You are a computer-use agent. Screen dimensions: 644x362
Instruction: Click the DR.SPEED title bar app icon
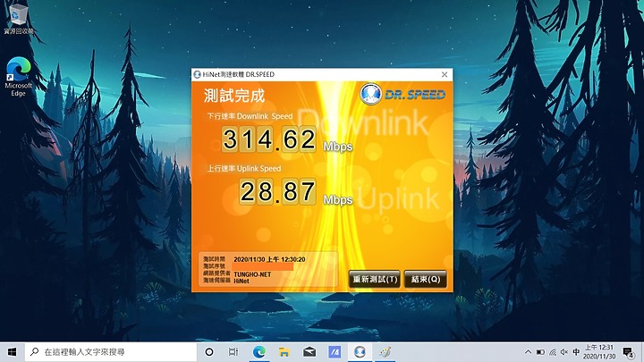point(197,74)
